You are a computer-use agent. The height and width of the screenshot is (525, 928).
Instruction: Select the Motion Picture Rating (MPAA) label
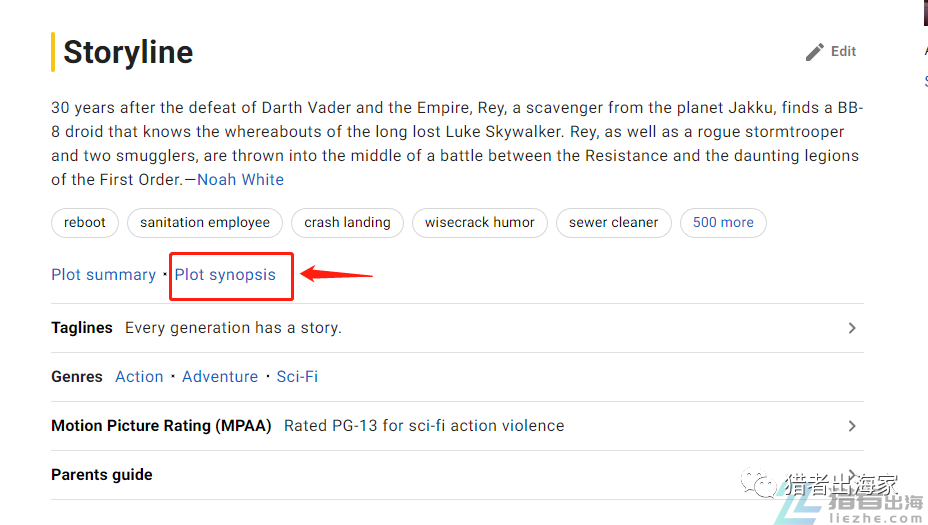pos(161,426)
